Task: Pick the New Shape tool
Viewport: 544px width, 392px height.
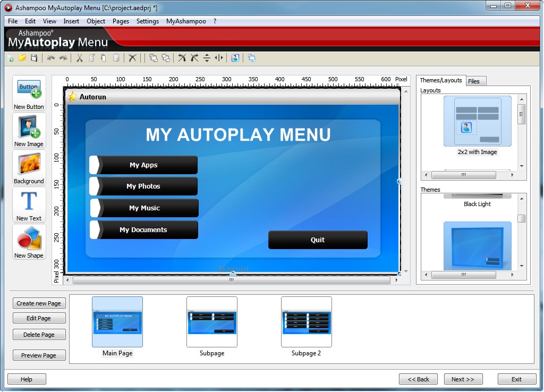Action: pyautogui.click(x=29, y=242)
